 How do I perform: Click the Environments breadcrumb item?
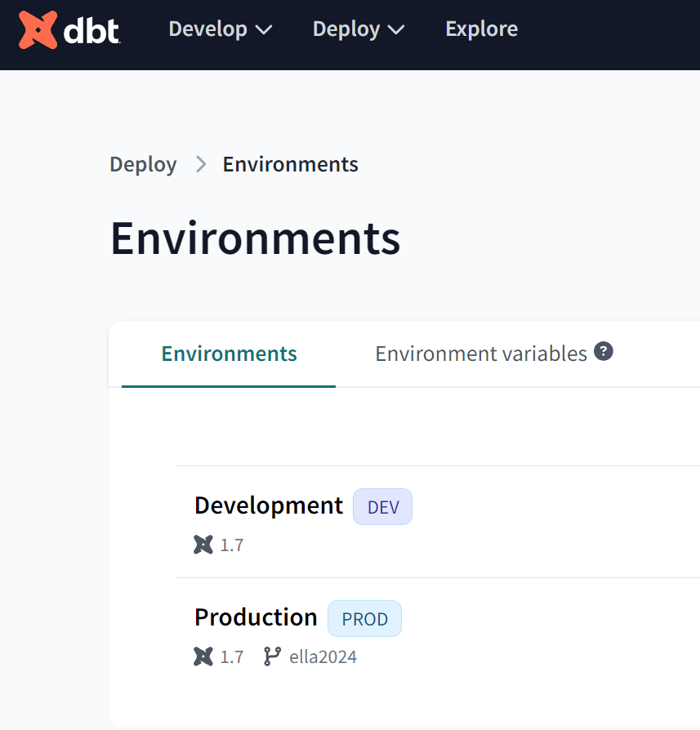click(291, 164)
